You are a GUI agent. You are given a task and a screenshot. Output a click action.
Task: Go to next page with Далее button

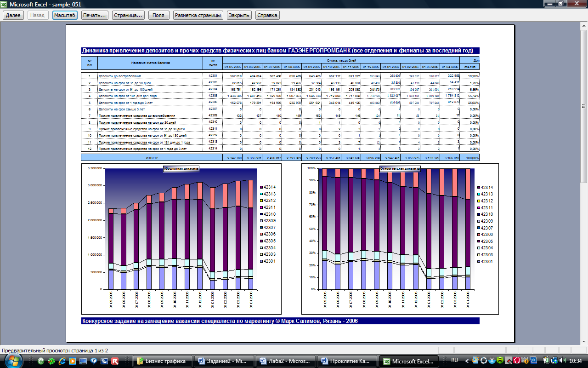tap(13, 15)
